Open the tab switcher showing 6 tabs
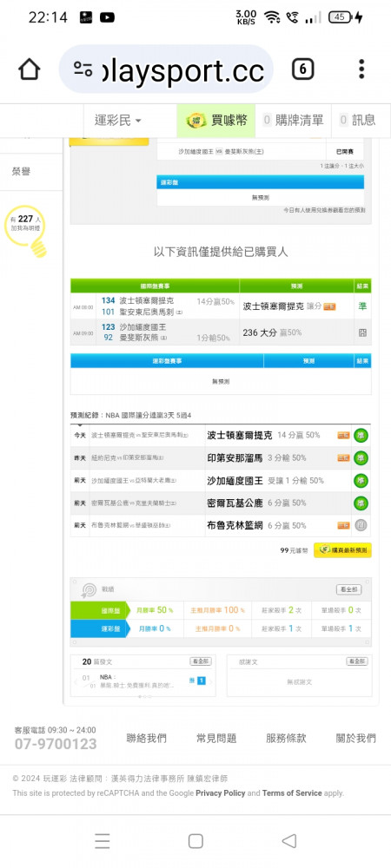This screenshot has height=868, width=391. click(x=302, y=69)
